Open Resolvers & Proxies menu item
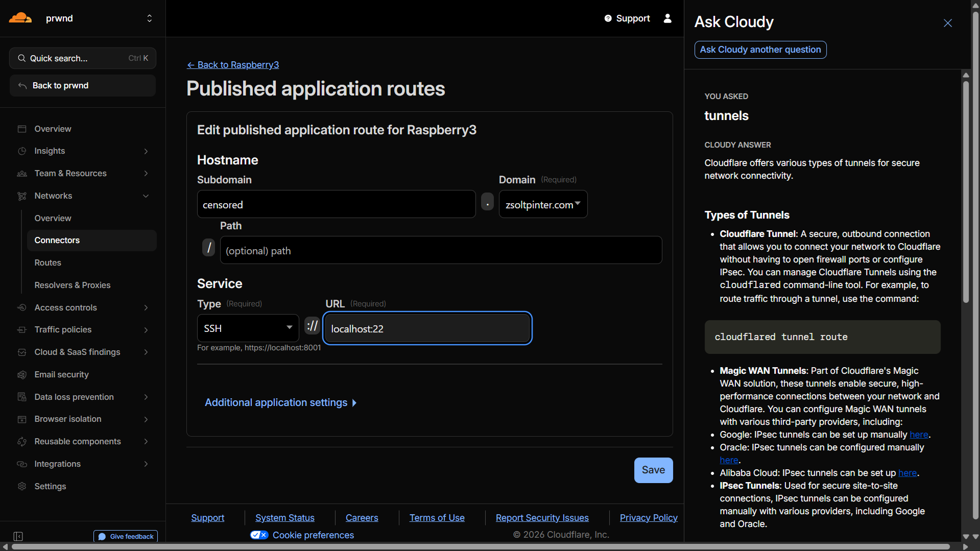Screen dimensions: 980x551 pyautogui.click(x=73, y=285)
